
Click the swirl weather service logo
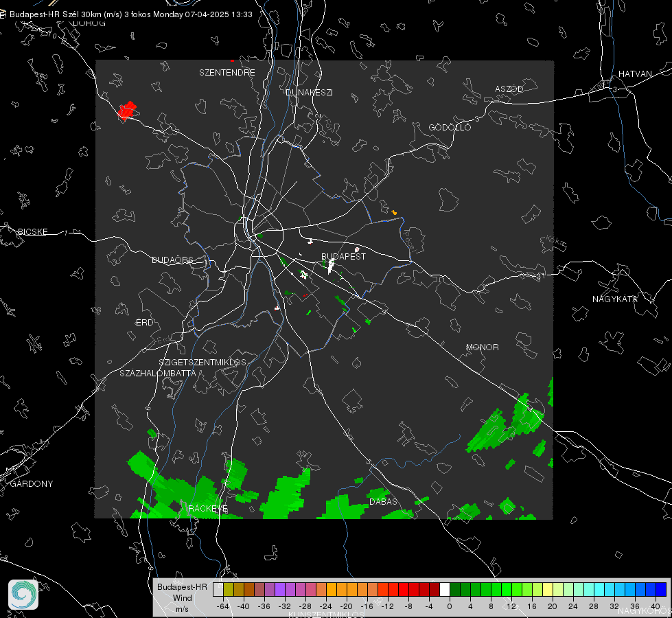[x=23, y=595]
